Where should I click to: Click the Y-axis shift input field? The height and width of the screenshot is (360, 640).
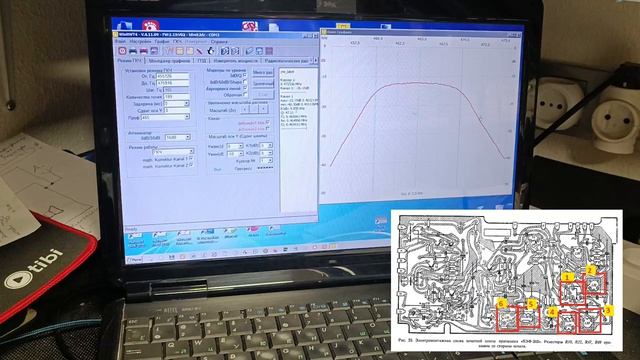click(176, 110)
